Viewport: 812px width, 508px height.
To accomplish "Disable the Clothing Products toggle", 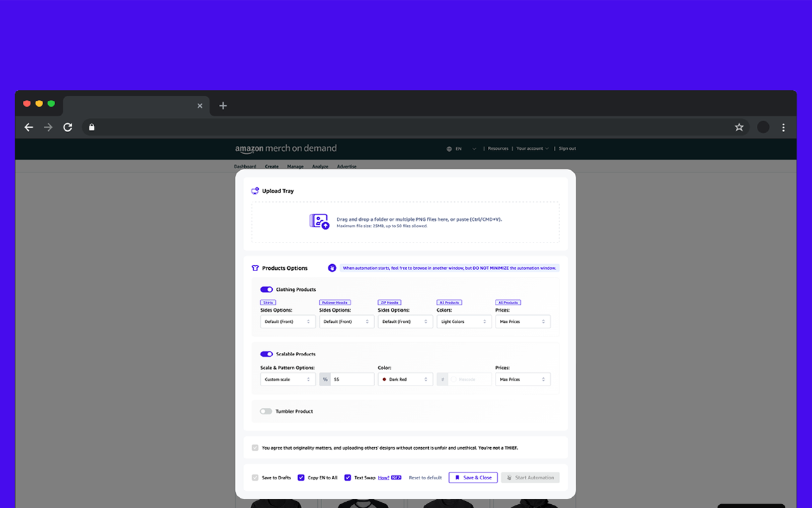I will tap(266, 290).
